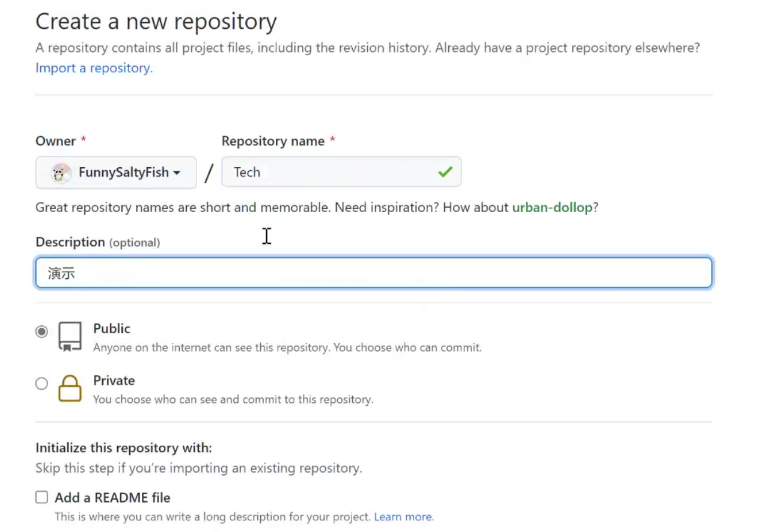Click the green checkmark in repository name field

coord(445,173)
